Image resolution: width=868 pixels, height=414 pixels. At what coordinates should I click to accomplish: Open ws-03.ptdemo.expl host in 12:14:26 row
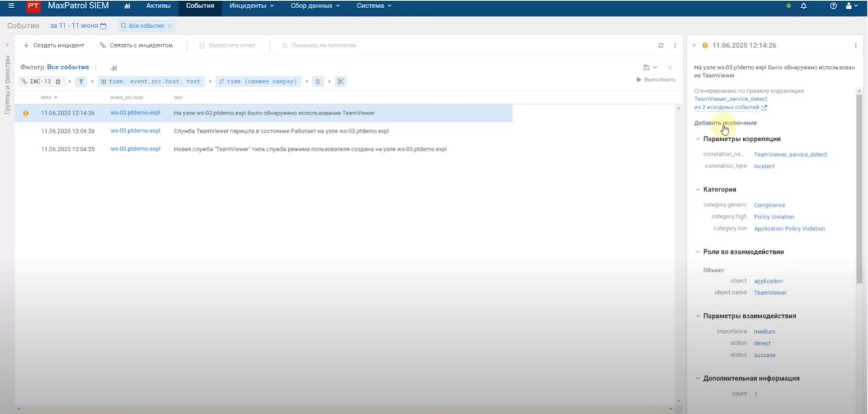click(136, 113)
